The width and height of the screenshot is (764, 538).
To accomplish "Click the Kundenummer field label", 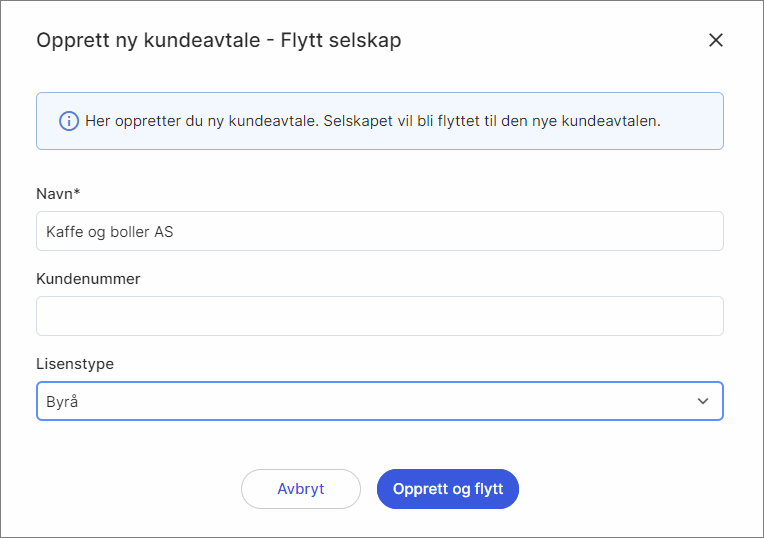I will pos(88,279).
